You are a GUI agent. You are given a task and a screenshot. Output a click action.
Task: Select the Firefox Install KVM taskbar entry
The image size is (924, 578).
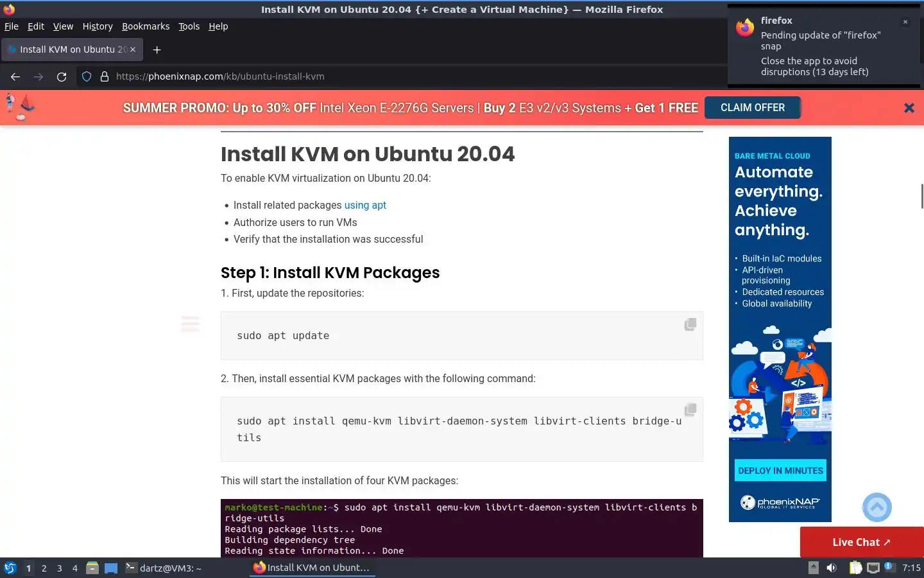(312, 568)
